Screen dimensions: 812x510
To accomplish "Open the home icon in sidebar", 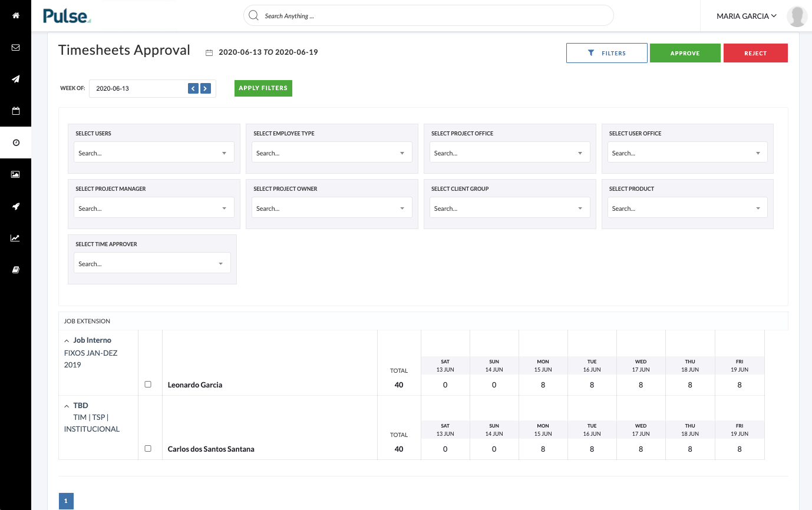I will click(x=15, y=15).
